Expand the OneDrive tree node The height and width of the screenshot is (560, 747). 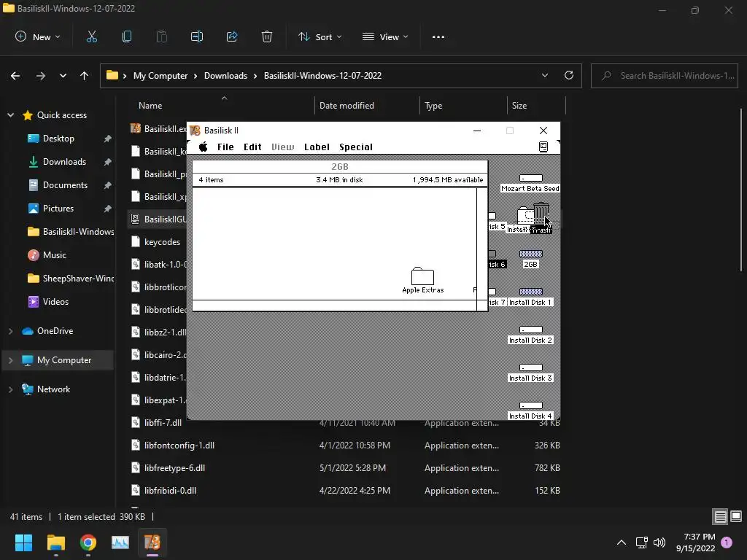[10, 331]
